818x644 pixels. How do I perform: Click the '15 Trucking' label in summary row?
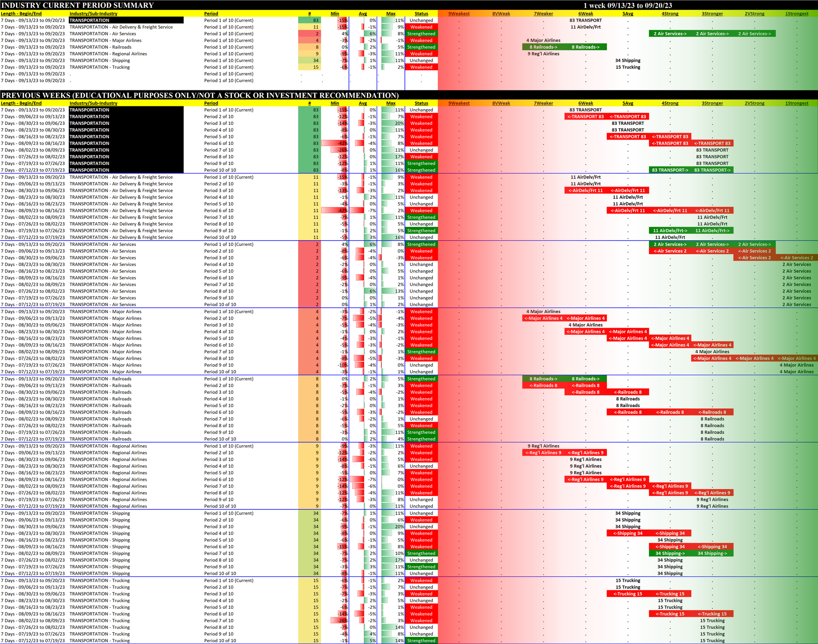click(x=627, y=67)
